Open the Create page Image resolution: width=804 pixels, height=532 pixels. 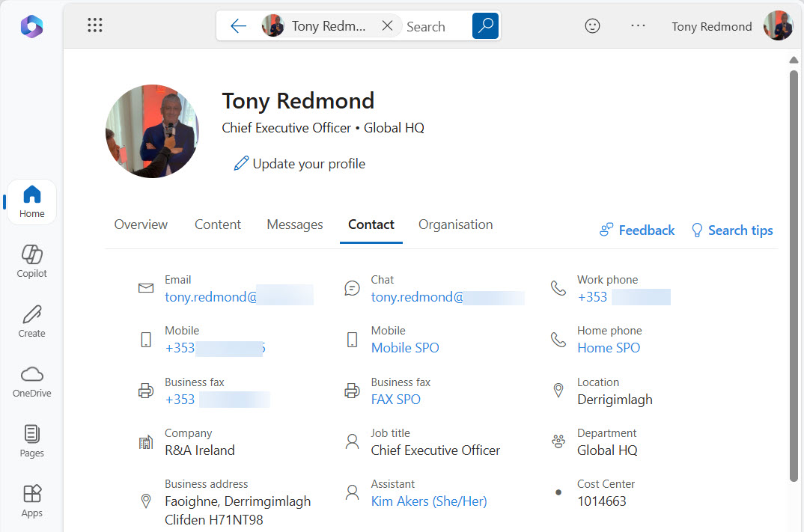pos(31,322)
